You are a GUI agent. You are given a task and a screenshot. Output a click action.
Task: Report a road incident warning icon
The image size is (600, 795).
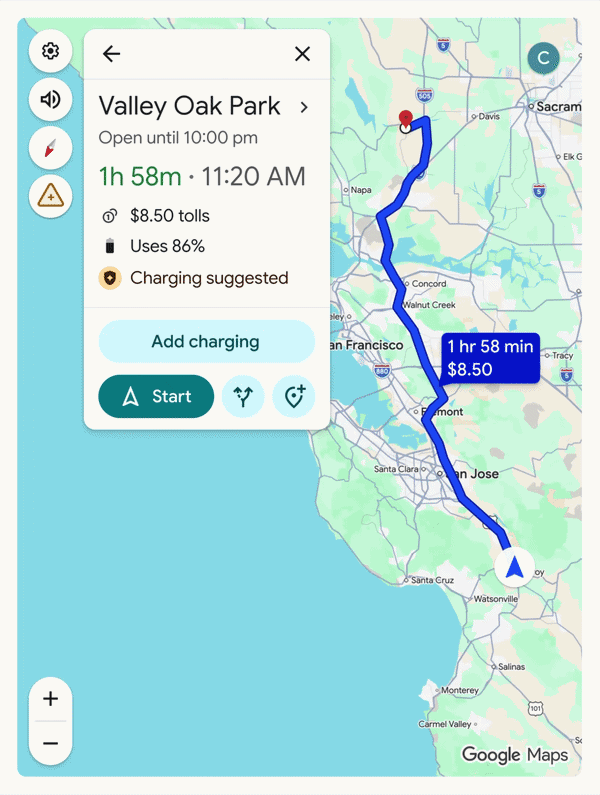coord(50,197)
